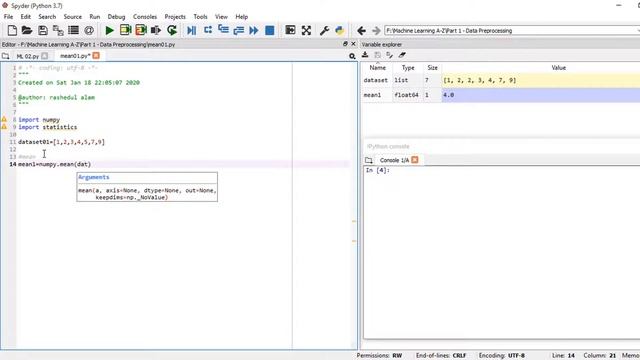
Task: Select the Console 1/A tab
Action: 394,160
